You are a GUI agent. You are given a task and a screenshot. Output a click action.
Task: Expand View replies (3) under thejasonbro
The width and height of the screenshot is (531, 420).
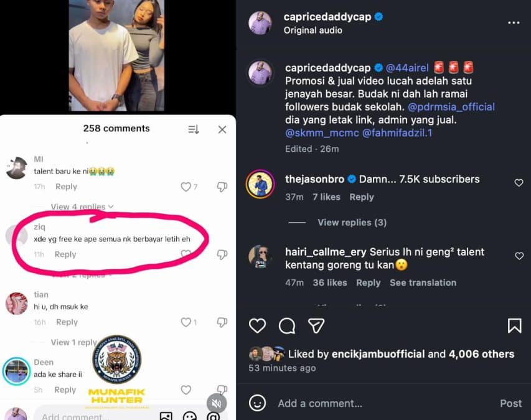(x=352, y=222)
